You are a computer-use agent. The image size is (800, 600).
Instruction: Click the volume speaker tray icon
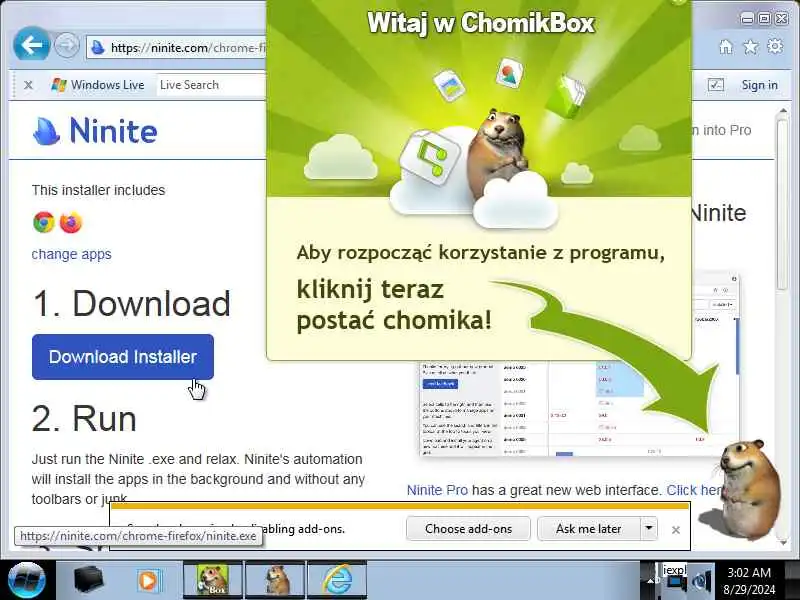pyautogui.click(x=702, y=581)
